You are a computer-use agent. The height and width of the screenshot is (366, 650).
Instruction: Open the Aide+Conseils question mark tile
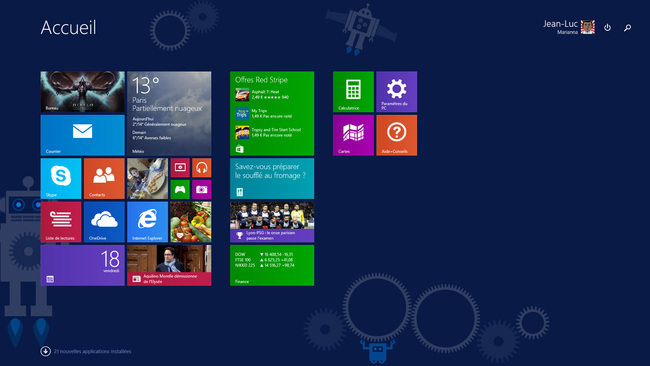point(397,135)
